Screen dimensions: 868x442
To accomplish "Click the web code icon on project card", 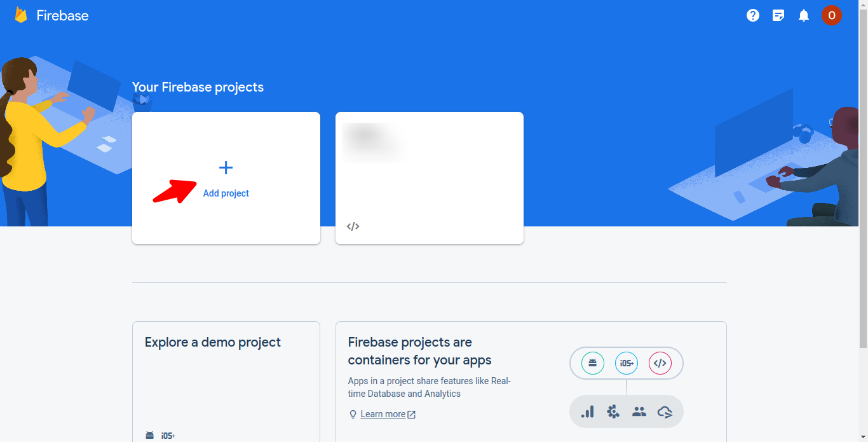I will pyautogui.click(x=353, y=226).
